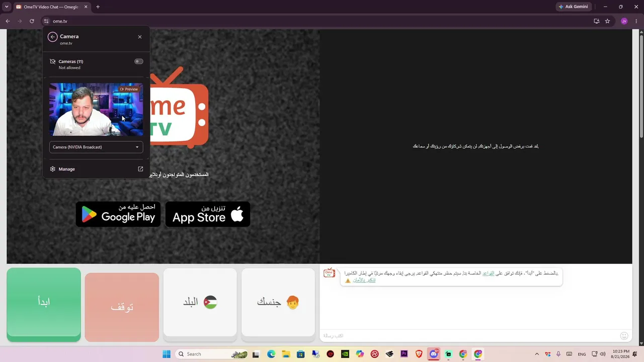
Task: Click the site information icon in address bar
Action: click(46, 21)
